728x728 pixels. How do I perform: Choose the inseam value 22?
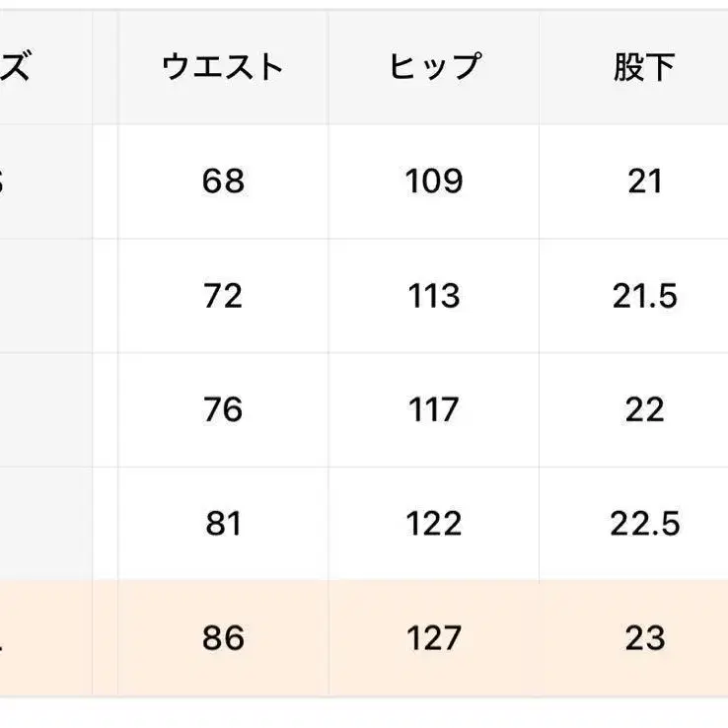click(644, 409)
